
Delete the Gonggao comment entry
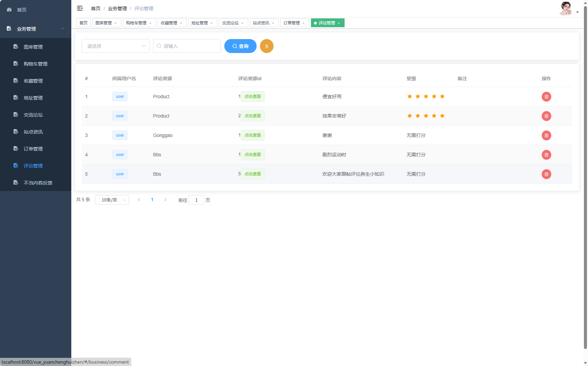(x=546, y=135)
